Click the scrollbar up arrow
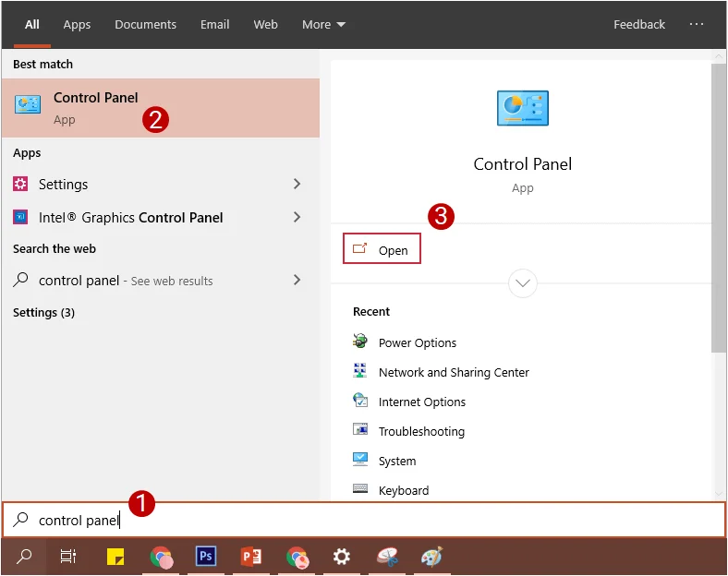Image resolution: width=728 pixels, height=576 pixels. click(x=718, y=56)
